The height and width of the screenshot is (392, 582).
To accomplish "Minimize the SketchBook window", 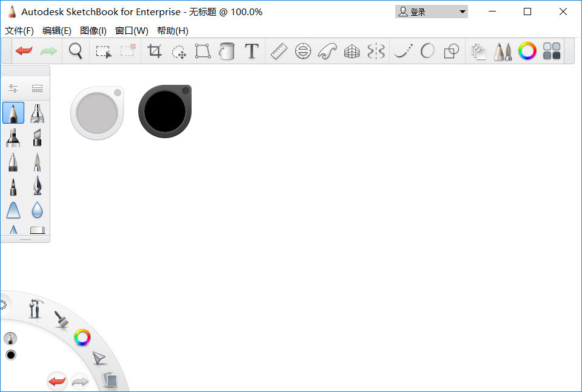I will tap(492, 12).
